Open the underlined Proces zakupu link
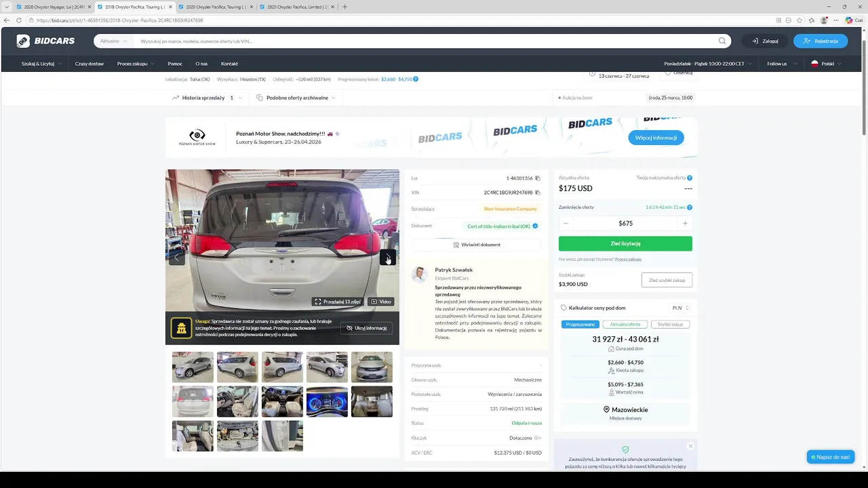Screen dimensions: 868x488 coord(628,260)
